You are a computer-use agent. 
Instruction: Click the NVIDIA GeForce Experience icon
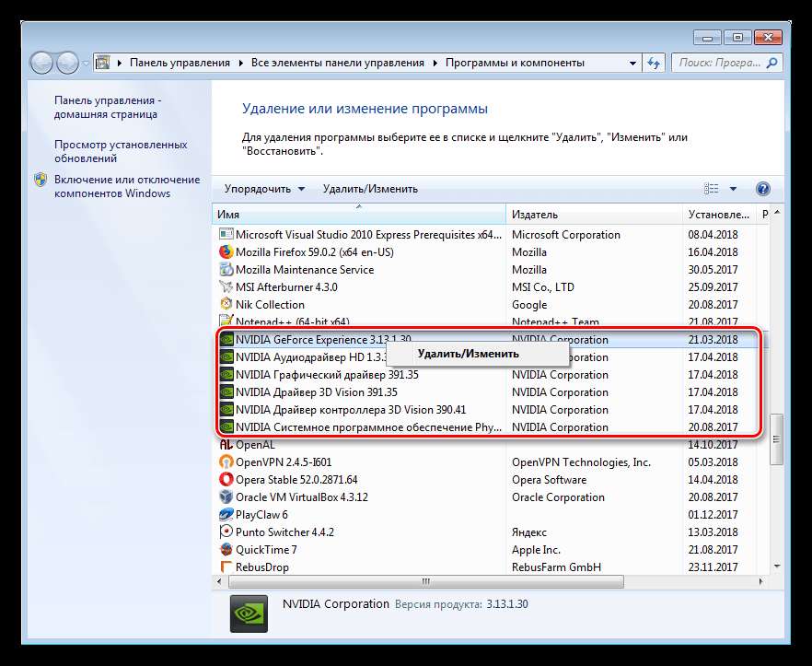click(x=226, y=340)
